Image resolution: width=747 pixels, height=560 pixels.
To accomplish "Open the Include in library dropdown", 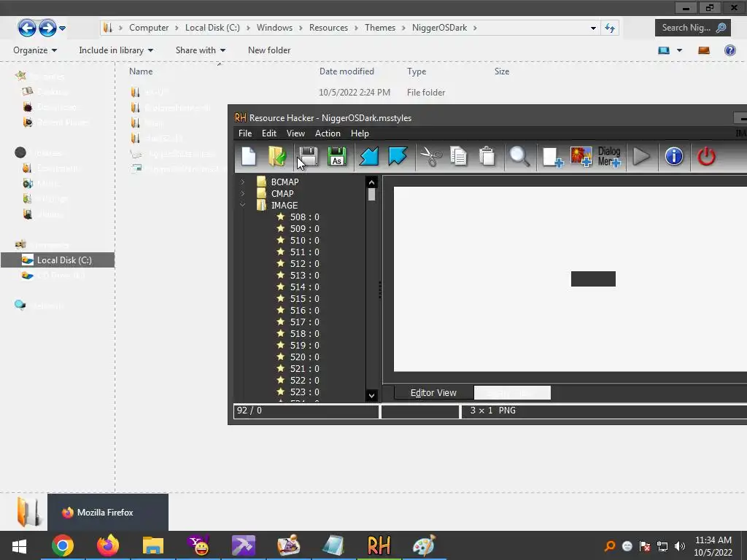I will pyautogui.click(x=116, y=50).
